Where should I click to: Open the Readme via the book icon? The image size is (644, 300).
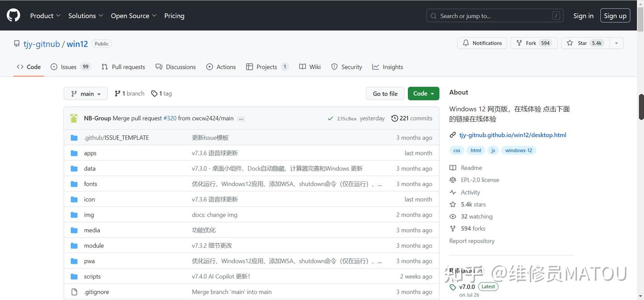453,168
